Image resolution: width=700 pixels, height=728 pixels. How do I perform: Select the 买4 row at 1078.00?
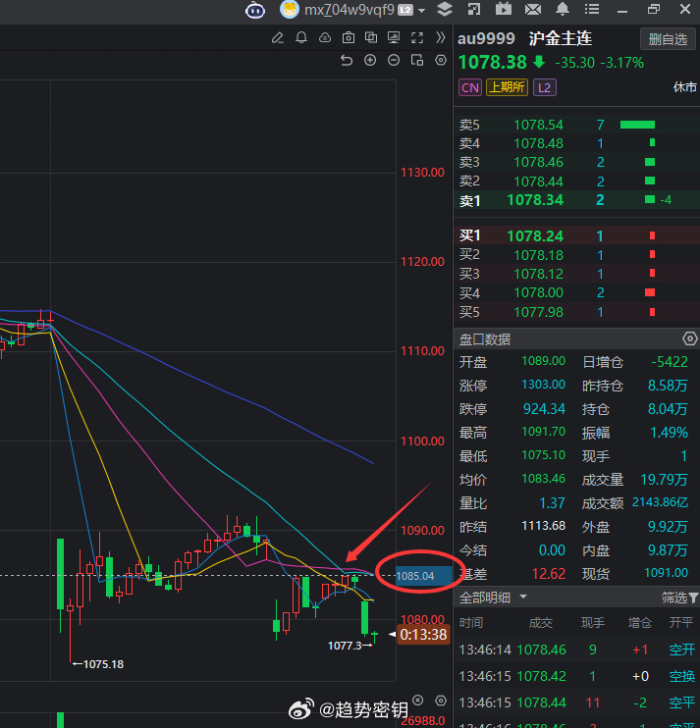[x=576, y=293]
